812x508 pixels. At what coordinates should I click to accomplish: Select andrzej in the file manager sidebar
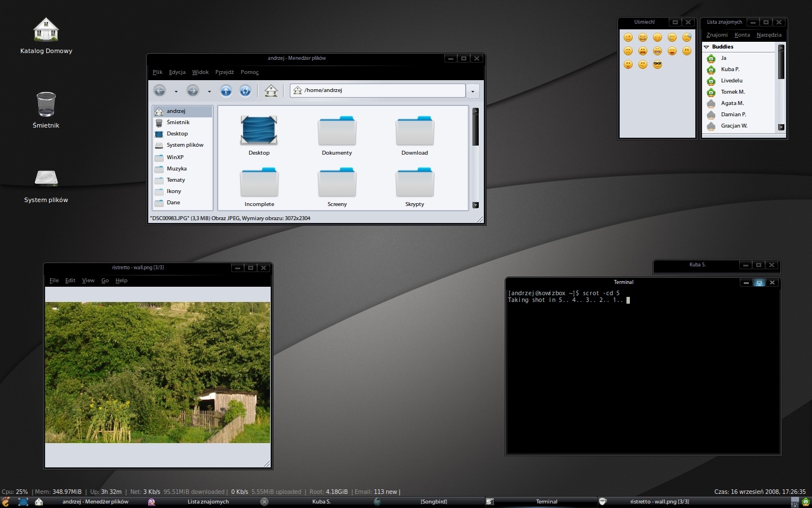pos(183,111)
